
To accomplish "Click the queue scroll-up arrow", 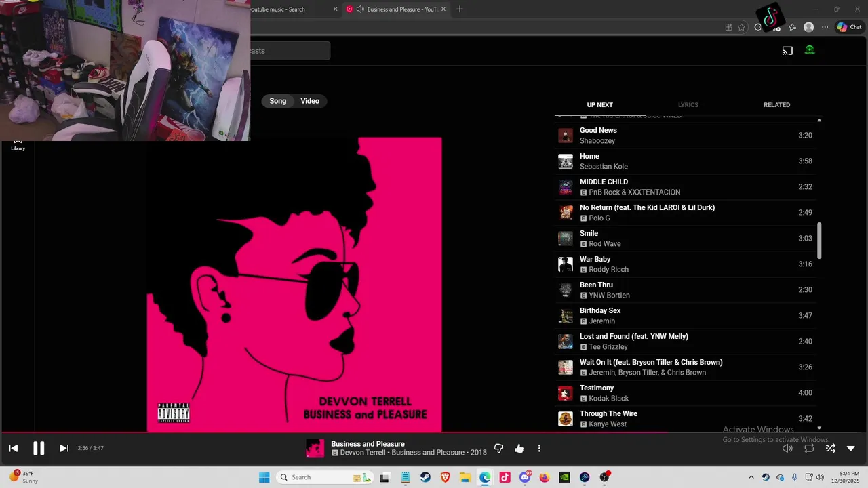I will click(x=819, y=120).
